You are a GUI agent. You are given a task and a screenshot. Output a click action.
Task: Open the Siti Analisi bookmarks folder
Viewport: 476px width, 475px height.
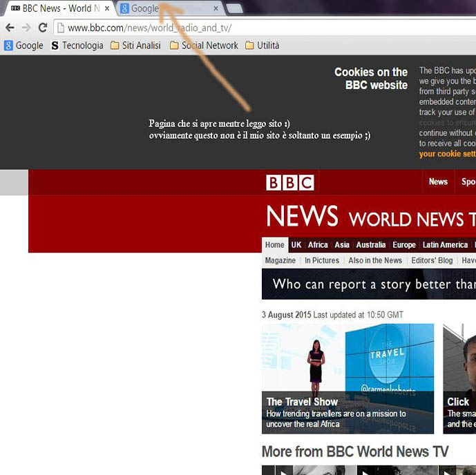(135, 46)
